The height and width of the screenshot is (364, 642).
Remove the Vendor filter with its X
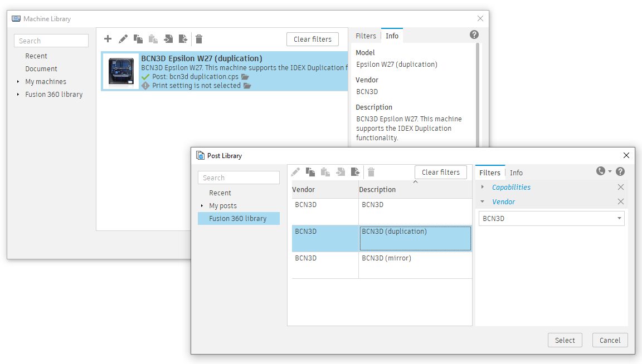tap(621, 201)
